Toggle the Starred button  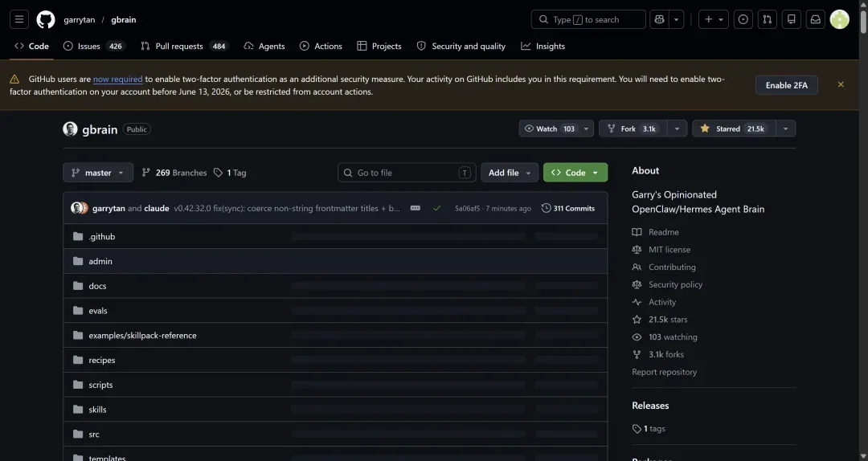click(734, 129)
